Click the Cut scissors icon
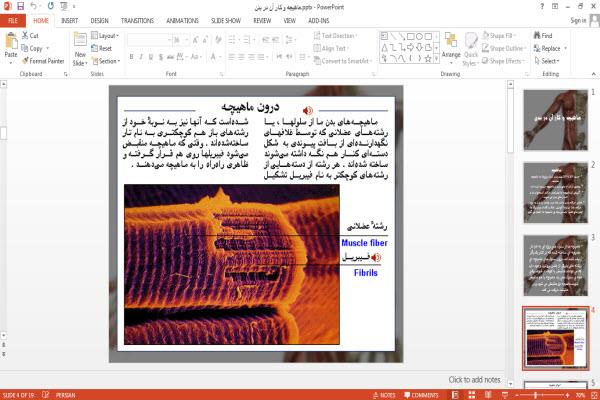The image size is (600, 400). point(25,36)
